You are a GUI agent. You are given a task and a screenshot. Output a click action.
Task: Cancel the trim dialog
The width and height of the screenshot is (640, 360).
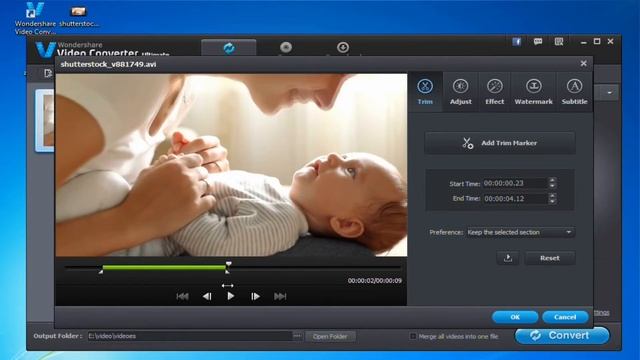565,317
